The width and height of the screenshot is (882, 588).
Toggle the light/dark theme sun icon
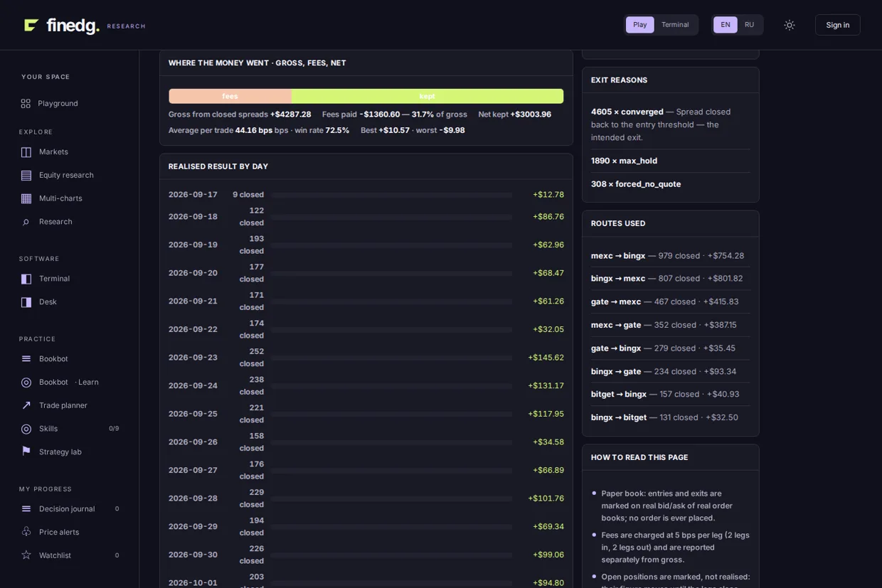point(790,25)
